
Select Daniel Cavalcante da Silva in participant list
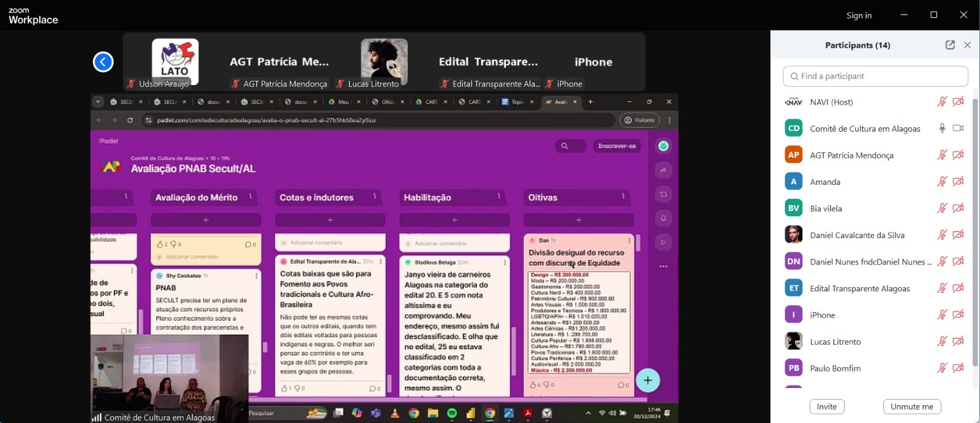coord(857,235)
